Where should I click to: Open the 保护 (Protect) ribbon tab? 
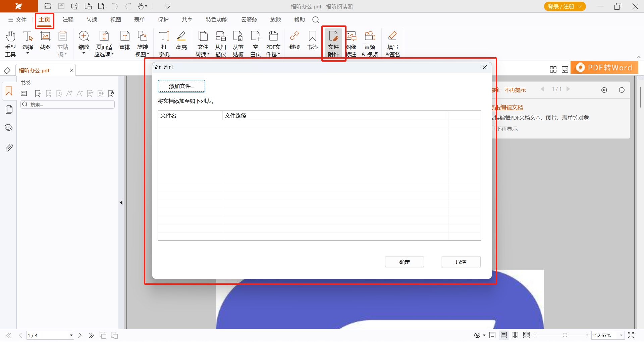click(x=163, y=20)
